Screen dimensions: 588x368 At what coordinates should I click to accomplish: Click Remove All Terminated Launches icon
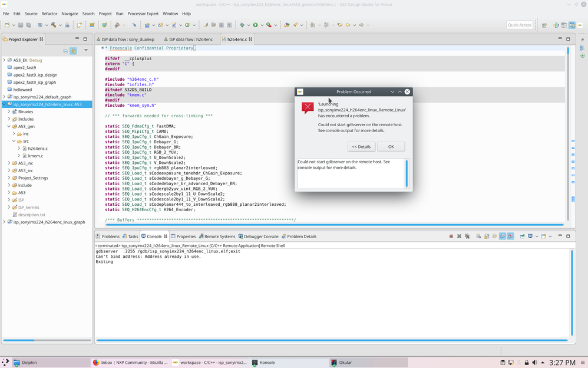tap(467, 236)
